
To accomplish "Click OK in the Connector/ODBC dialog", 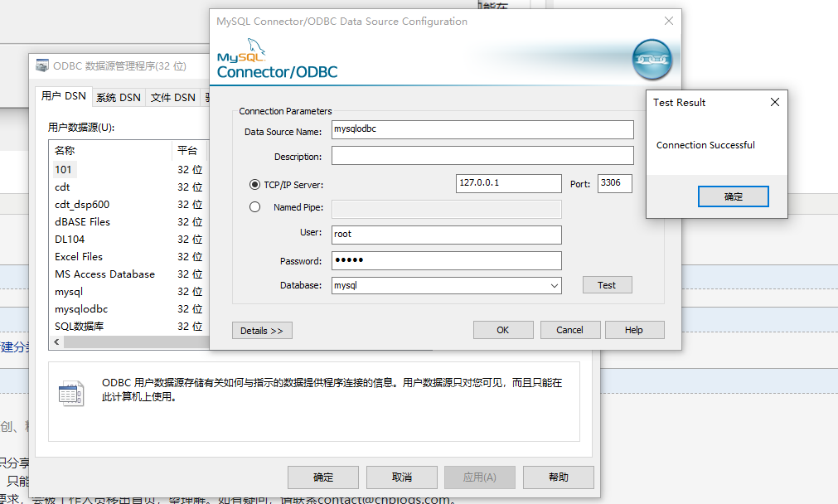I will [x=503, y=330].
